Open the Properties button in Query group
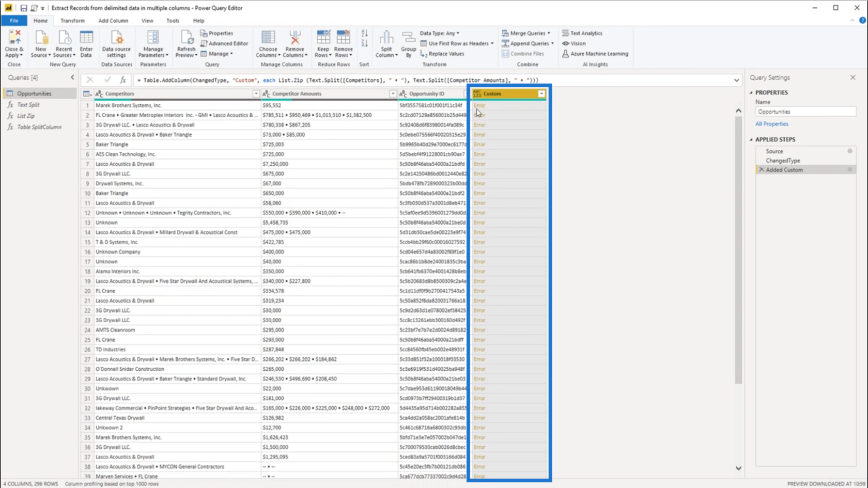 click(x=216, y=33)
